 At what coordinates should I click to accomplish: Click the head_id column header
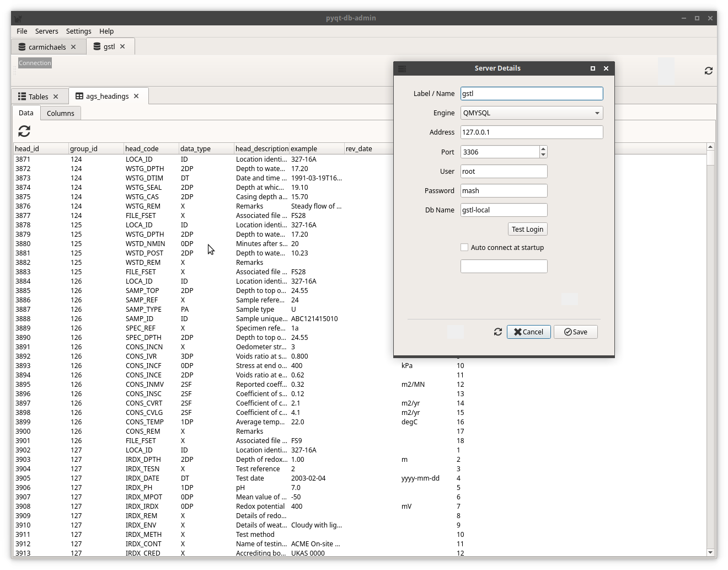41,148
